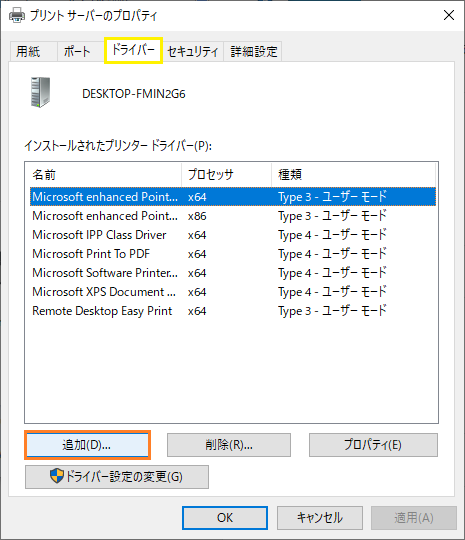Select Remote Desktop Easy Print driver

tap(233, 311)
